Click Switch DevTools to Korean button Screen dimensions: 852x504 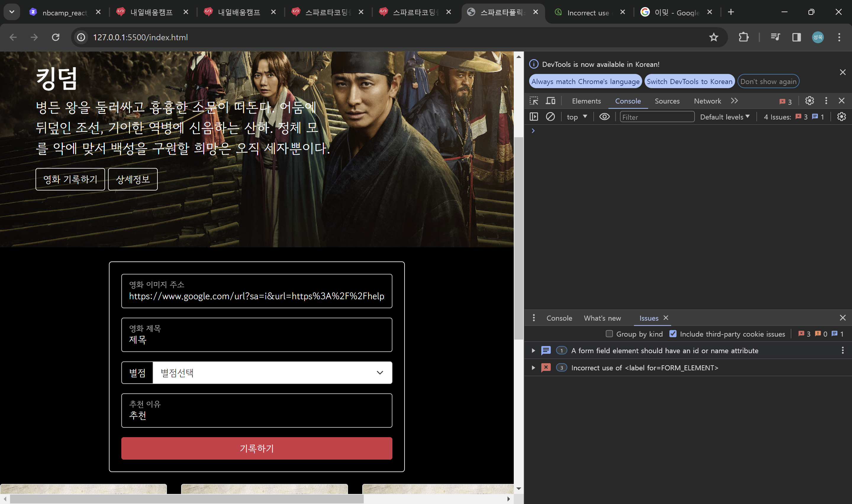[689, 82]
